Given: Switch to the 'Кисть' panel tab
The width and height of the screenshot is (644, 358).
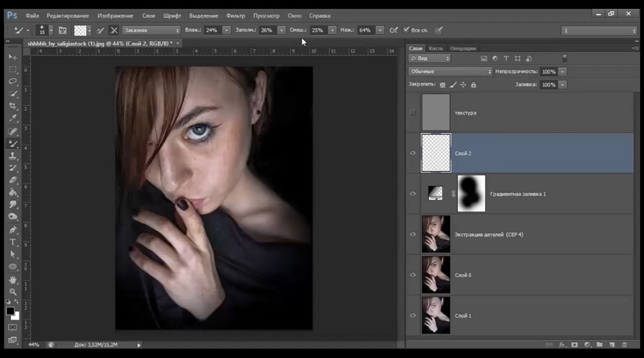Looking at the screenshot, I should coord(436,48).
